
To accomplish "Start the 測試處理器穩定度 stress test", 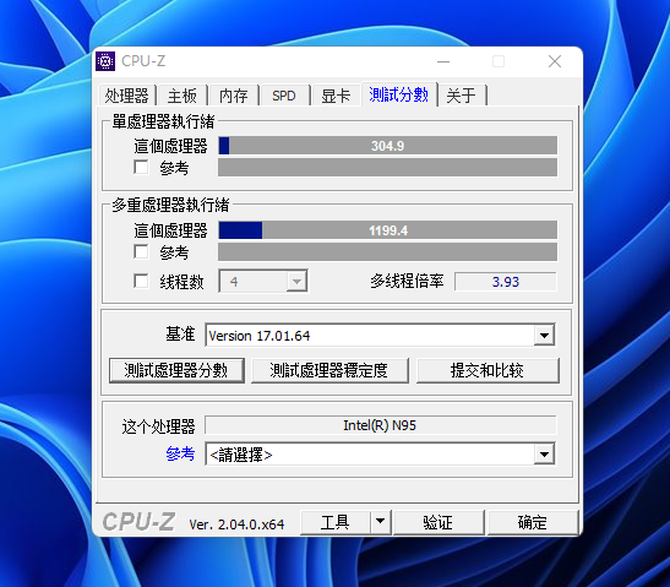I will [328, 370].
